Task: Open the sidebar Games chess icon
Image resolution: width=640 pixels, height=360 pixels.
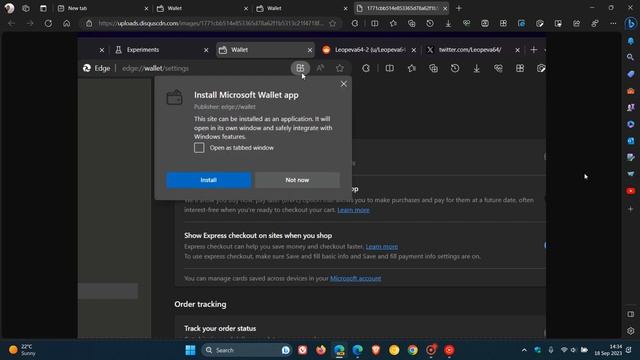Action: tap(631, 107)
